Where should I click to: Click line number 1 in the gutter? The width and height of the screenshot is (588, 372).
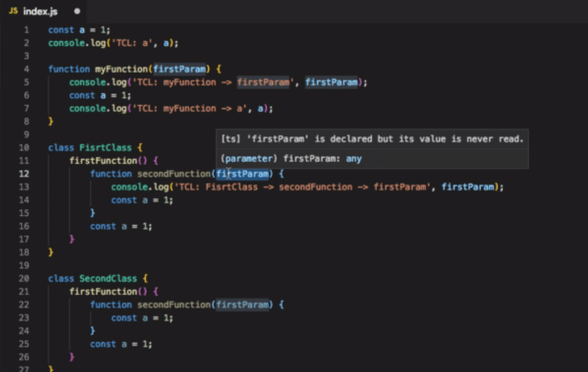click(26, 29)
